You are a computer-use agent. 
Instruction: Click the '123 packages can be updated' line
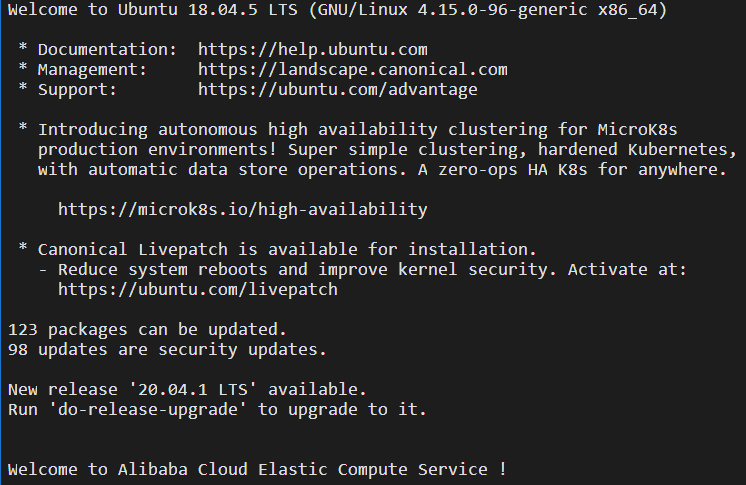[147, 329]
